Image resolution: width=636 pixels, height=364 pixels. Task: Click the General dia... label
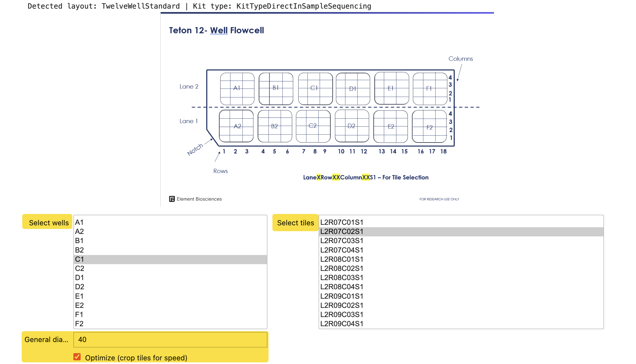click(x=46, y=340)
